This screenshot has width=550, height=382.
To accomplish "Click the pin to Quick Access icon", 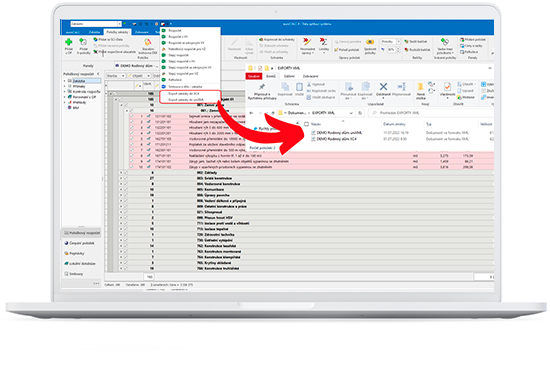I will click(x=262, y=87).
